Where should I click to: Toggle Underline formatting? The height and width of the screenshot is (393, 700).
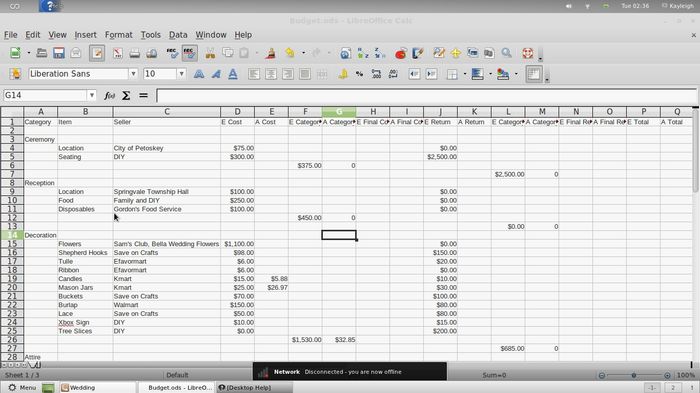[233, 74]
